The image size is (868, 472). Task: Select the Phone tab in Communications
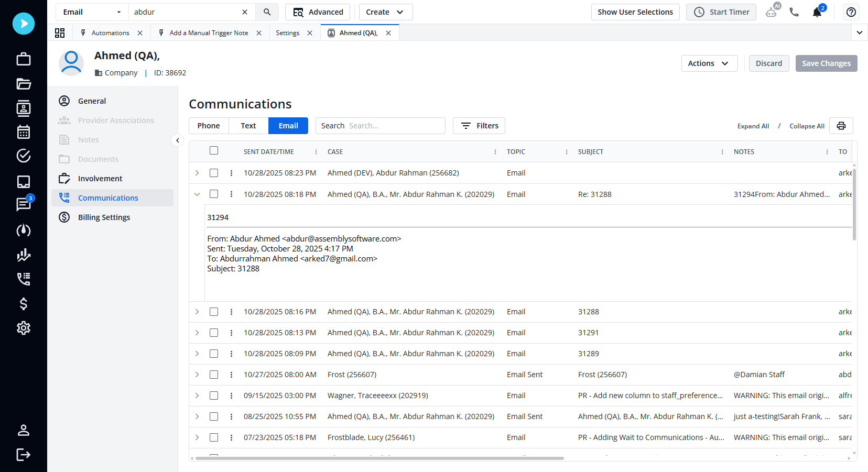click(x=208, y=126)
